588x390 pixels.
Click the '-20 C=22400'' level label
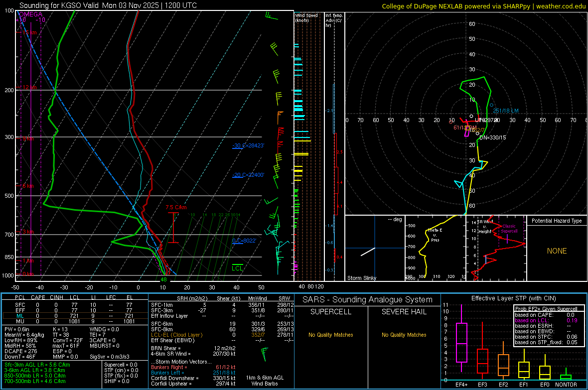tap(248, 175)
